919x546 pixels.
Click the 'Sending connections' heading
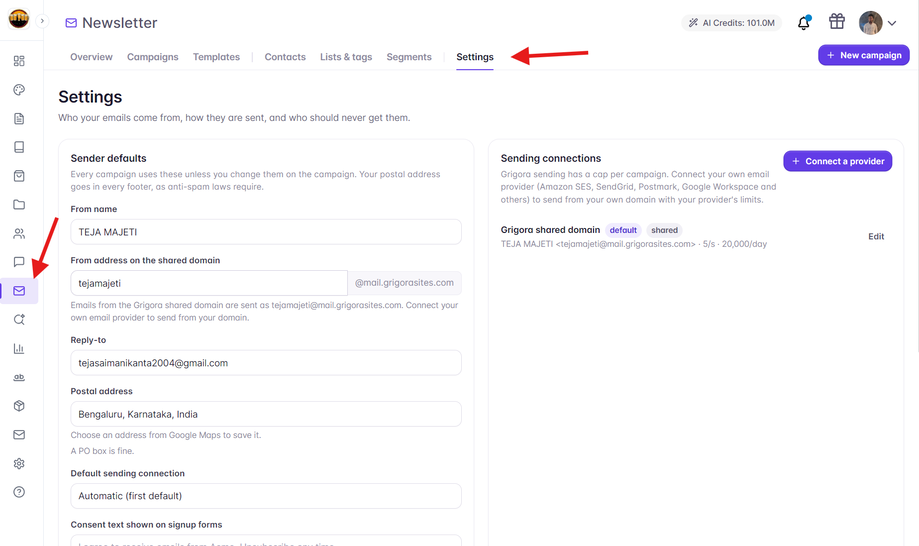551,158
